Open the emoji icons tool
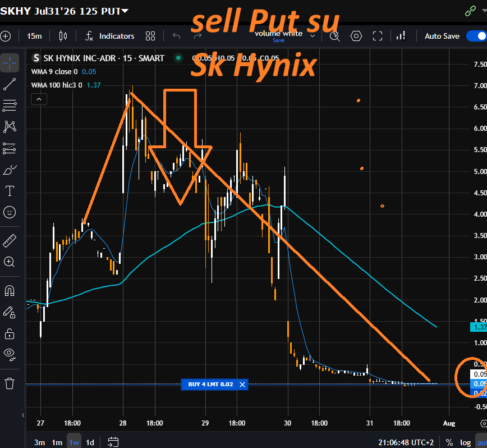Screen dimensions: 487x448 (10, 212)
